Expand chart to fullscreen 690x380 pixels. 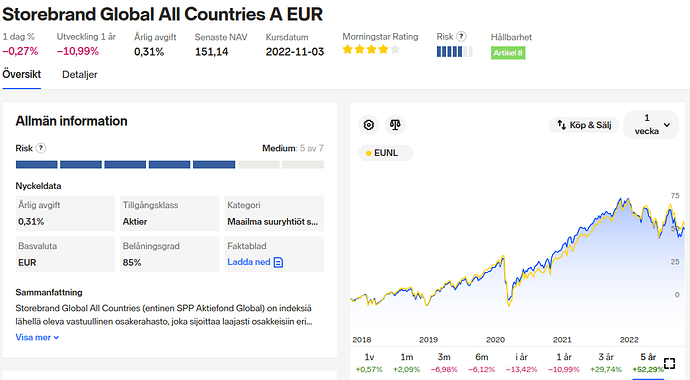coord(669,363)
